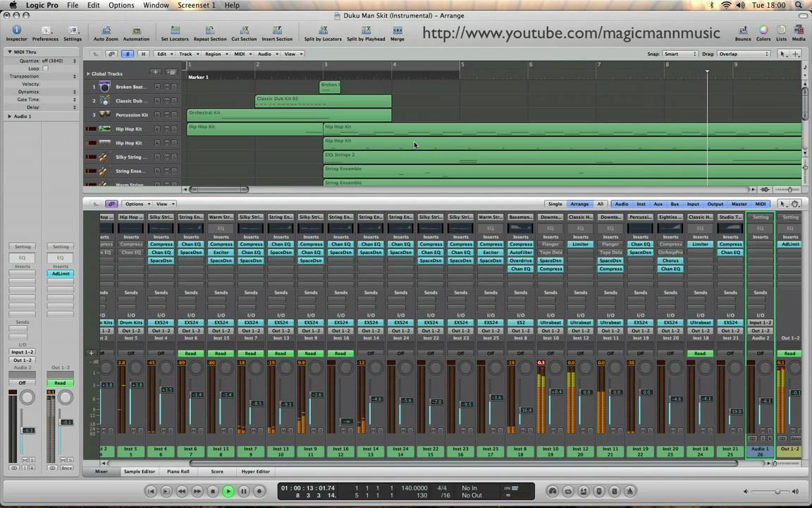
Task: Open the File menu
Action: point(73,5)
